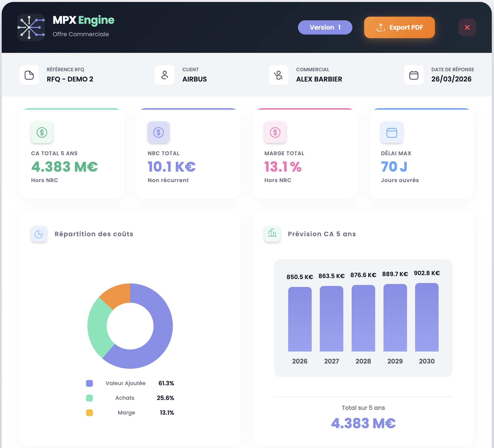Select the calendar icon on the DÉLAI MAX card
494x448 pixels.
(x=392, y=132)
